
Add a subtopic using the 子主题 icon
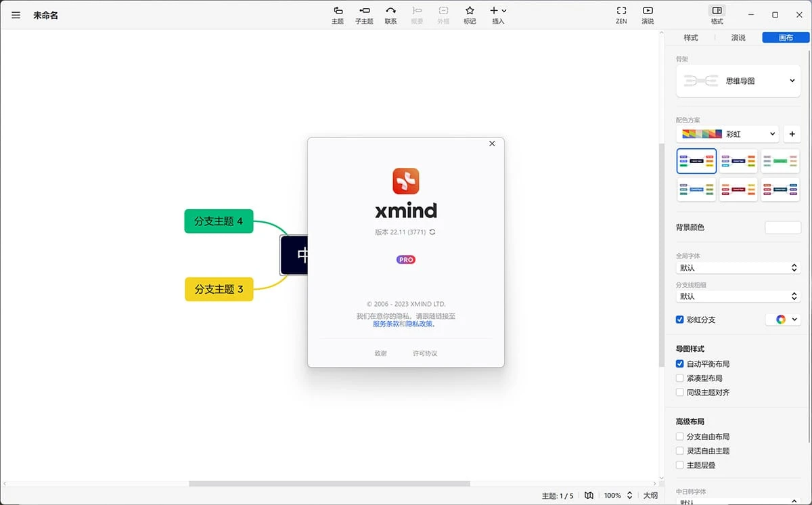364,15
